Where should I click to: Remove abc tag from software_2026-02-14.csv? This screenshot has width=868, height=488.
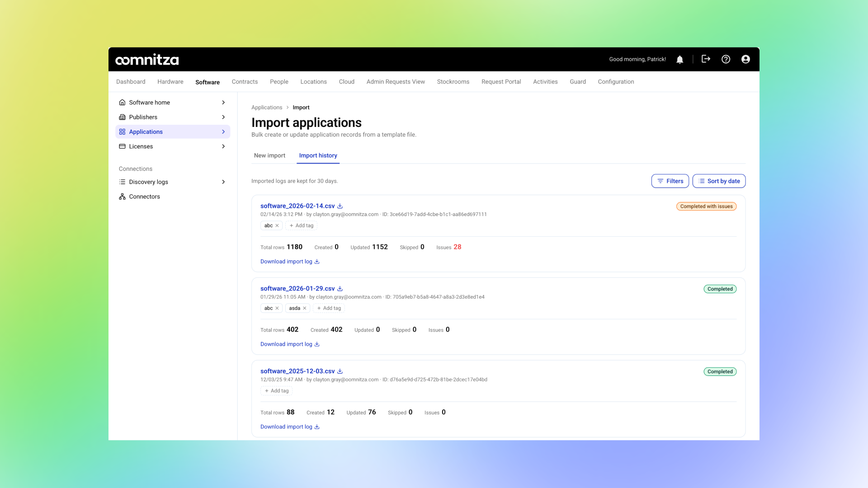click(277, 225)
